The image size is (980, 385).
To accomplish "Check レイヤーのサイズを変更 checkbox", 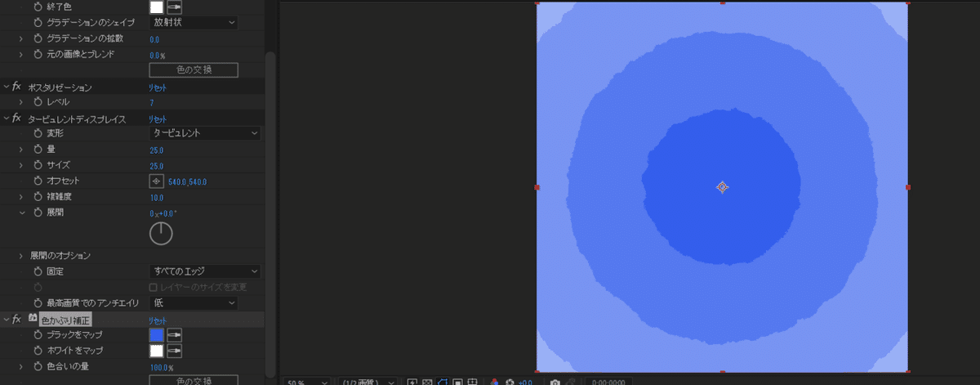I will [153, 287].
